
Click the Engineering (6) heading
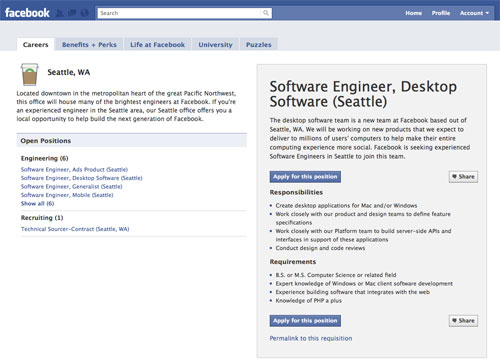pyautogui.click(x=44, y=158)
